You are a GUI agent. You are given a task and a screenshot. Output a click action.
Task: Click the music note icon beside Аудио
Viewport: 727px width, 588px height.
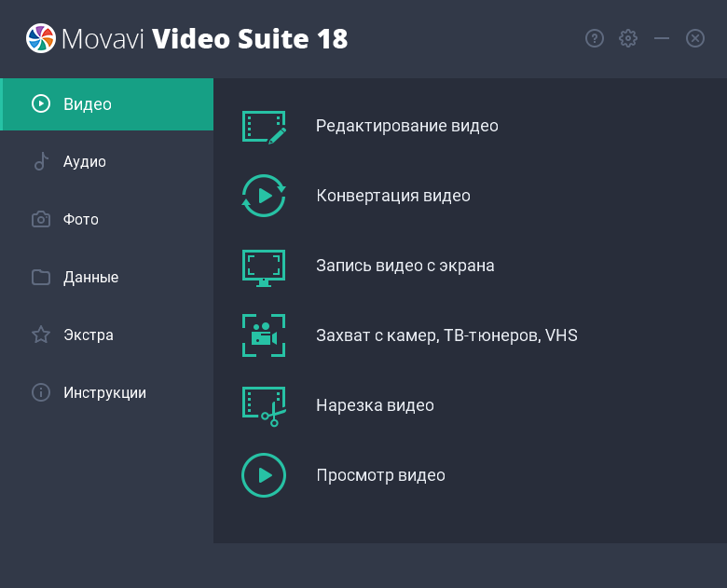(41, 161)
